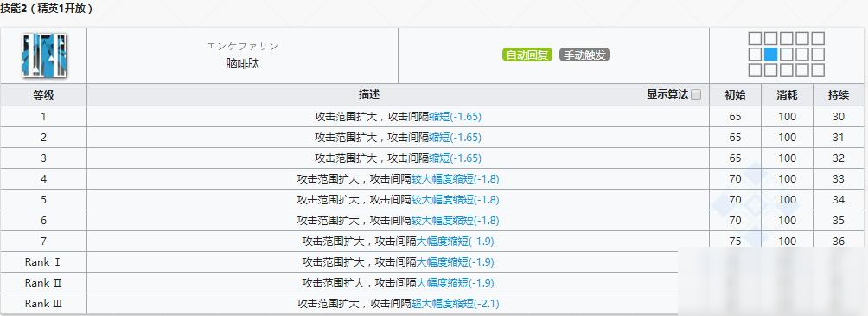The image size is (868, 316).
Task: Click duration value 36 in level 7 row
Action: tap(839, 242)
